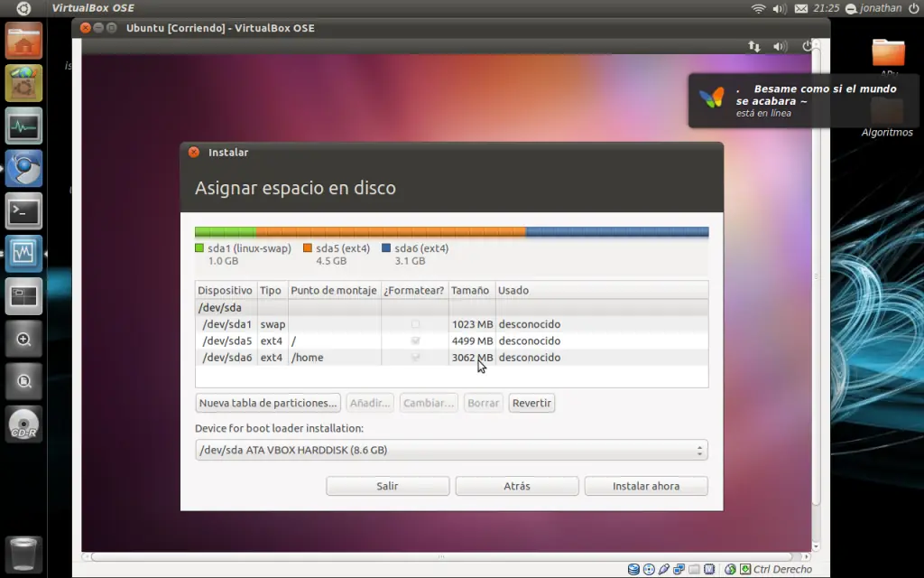Open the boot loader device dropdown
This screenshot has width=924, height=578.
coord(451,450)
